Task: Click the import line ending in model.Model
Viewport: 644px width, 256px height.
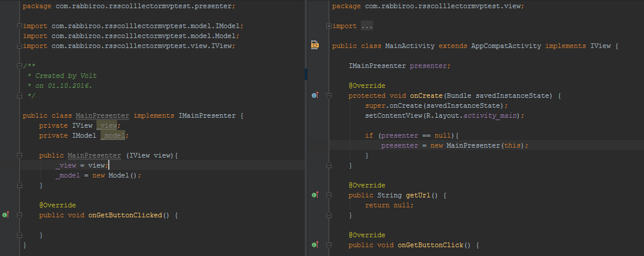Action: click(131, 36)
